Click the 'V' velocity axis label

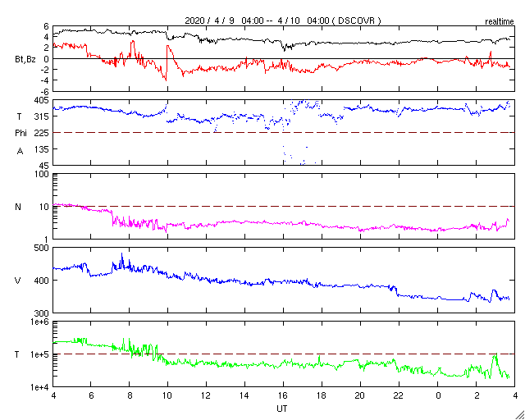click(x=18, y=281)
